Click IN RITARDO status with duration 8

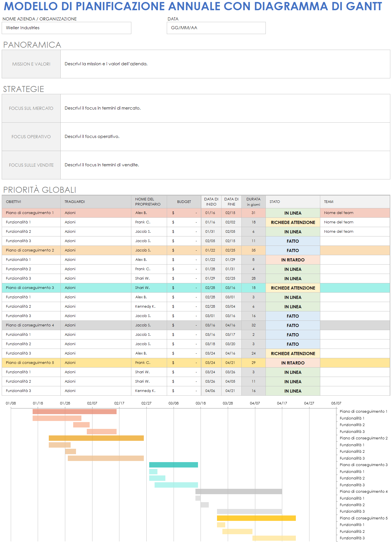coord(293,260)
